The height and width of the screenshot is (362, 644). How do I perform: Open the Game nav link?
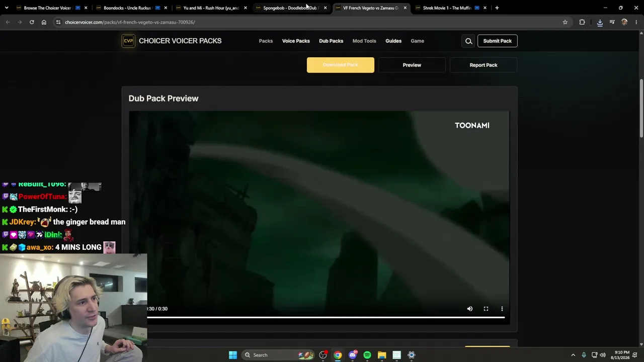click(x=417, y=41)
